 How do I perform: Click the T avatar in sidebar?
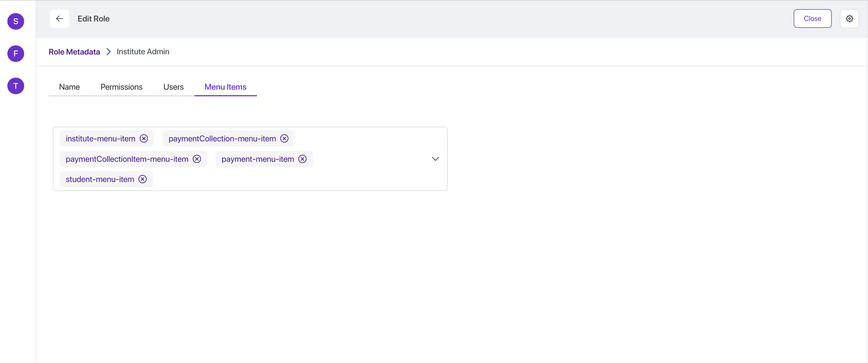pos(16,86)
